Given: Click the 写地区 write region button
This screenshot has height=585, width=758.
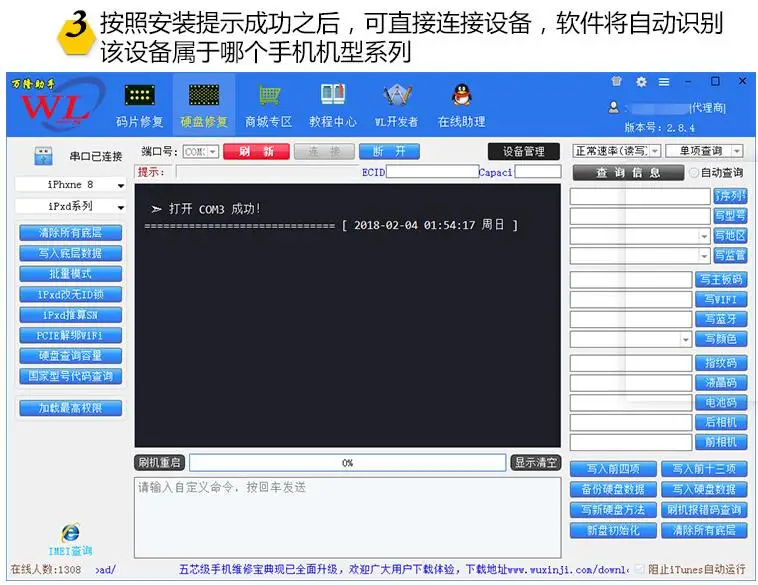Looking at the screenshot, I should 730,236.
